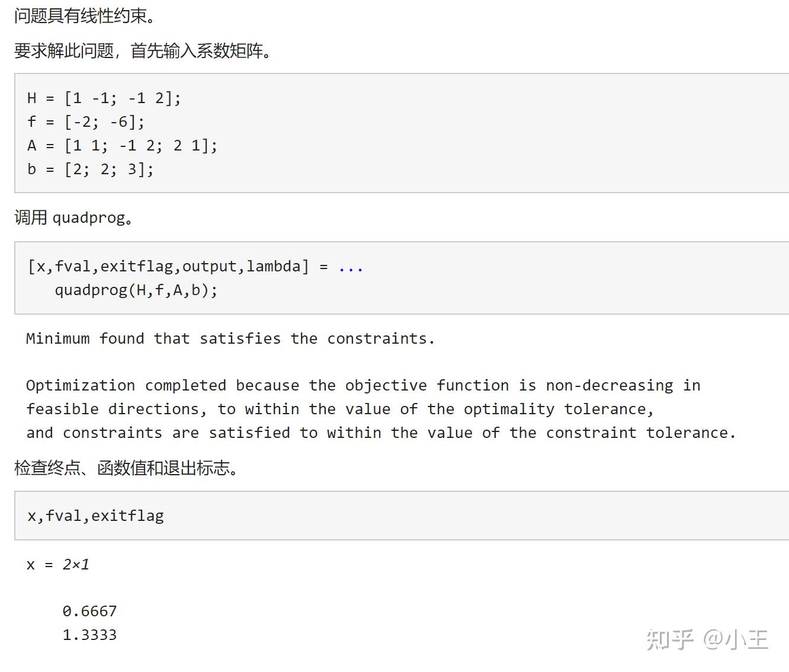
Task: Click the blue ellipsis continuation in code
Action: (350, 267)
